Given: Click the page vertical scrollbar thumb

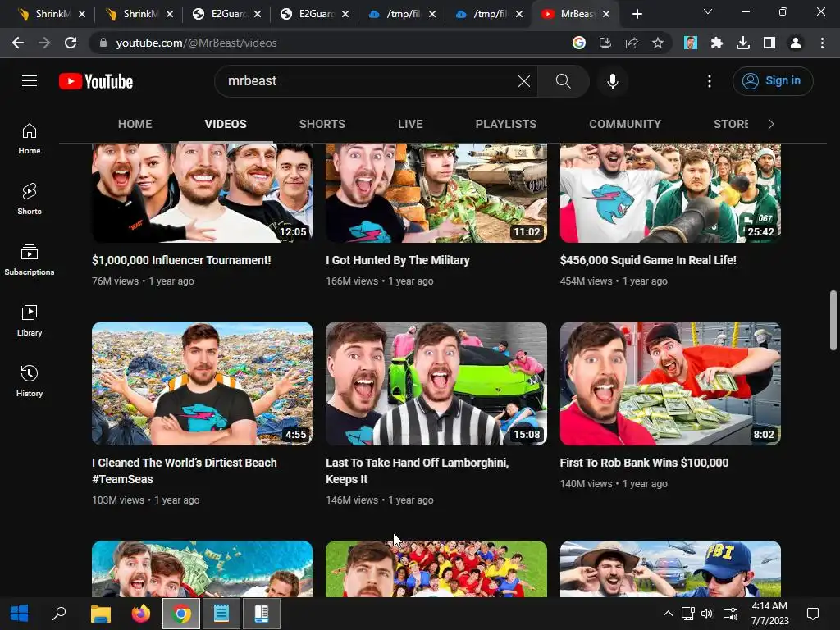Looking at the screenshot, I should pos(833,321).
